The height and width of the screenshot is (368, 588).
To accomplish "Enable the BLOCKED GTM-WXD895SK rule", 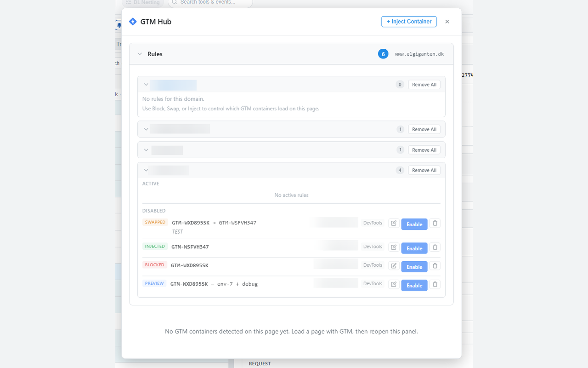I will pyautogui.click(x=414, y=267).
